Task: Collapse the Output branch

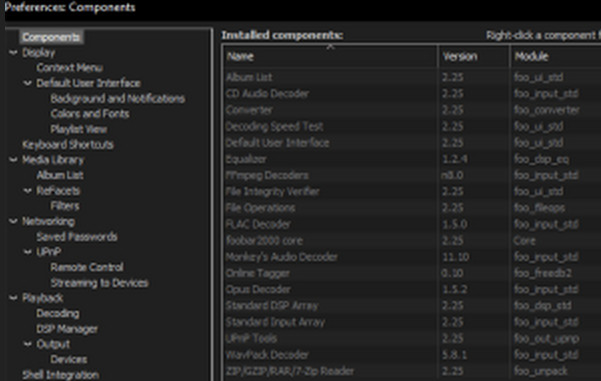Action: [27, 344]
